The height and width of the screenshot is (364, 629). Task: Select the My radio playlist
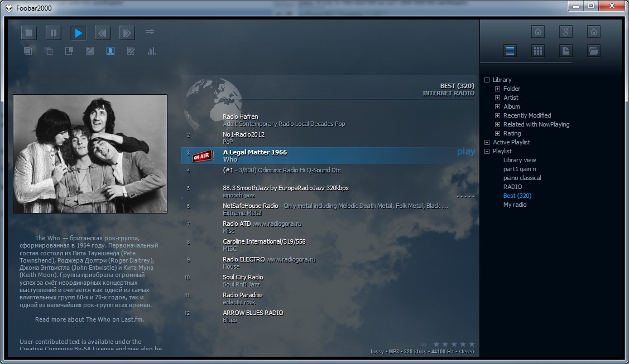[515, 205]
